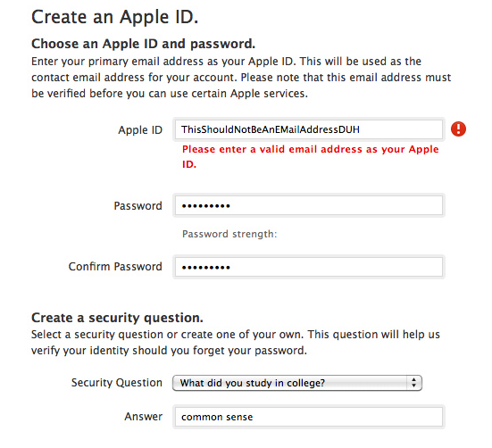Click the red exclamation error icon
Viewport: 492px width, 448px height.
(x=458, y=129)
